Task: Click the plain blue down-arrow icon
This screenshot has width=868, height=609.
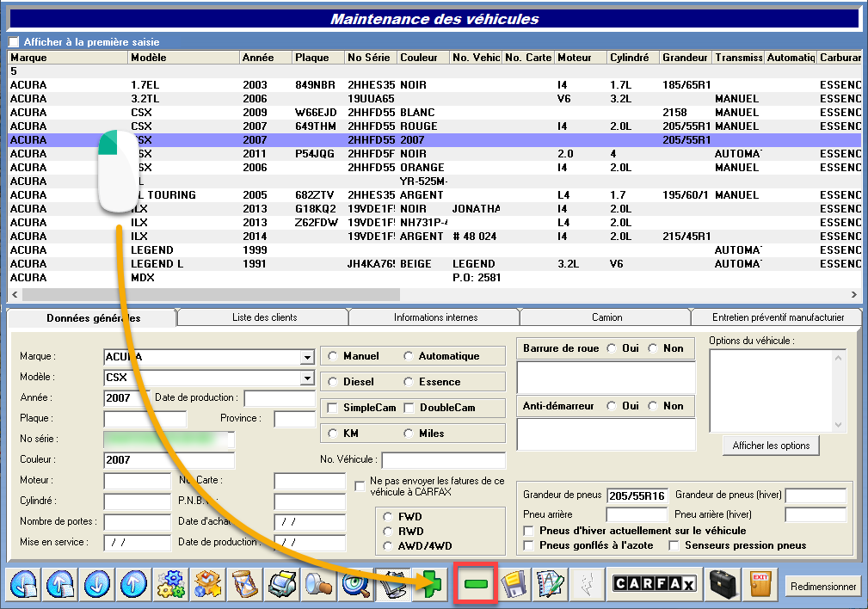Action: tap(97, 583)
